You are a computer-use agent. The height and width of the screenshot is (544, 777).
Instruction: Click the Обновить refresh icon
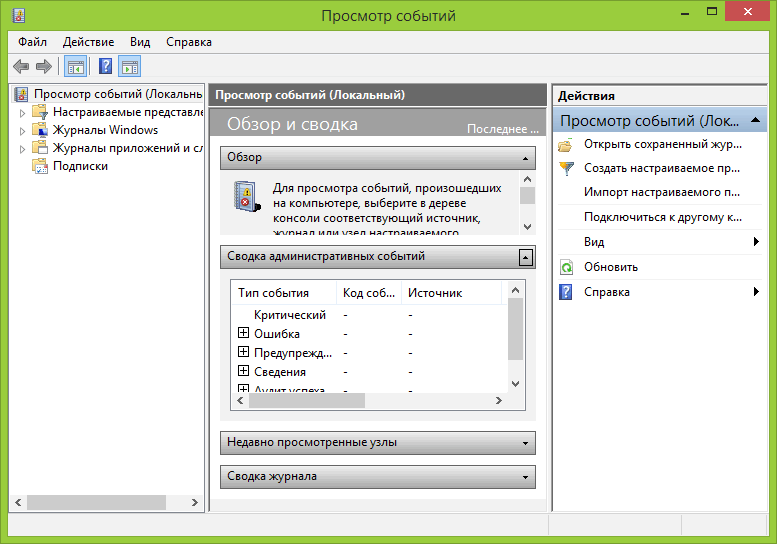(566, 267)
